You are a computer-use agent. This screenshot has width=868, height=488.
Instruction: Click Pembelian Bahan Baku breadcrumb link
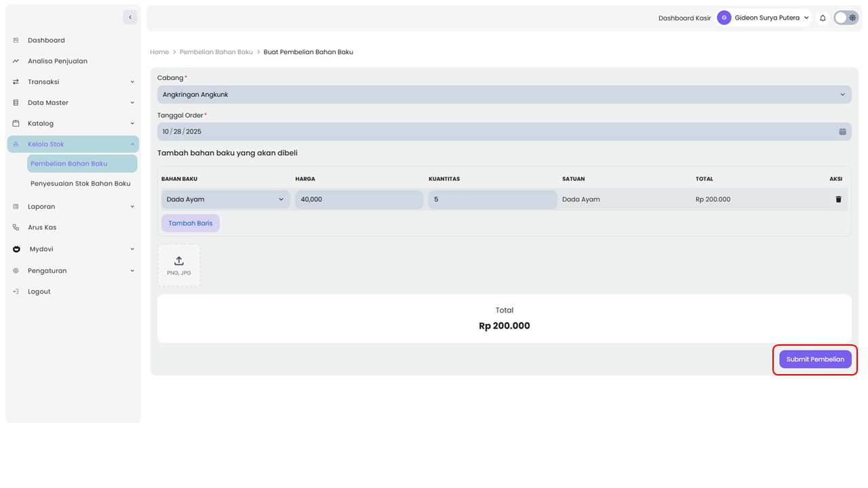point(216,52)
